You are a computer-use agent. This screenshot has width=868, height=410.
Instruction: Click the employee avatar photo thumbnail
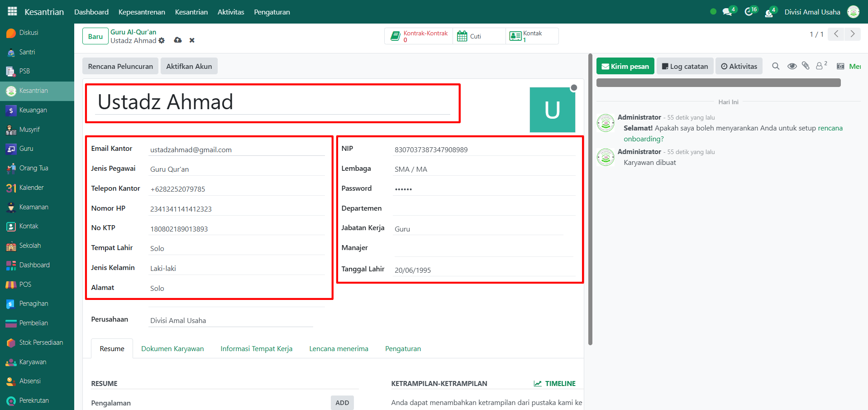pos(552,110)
